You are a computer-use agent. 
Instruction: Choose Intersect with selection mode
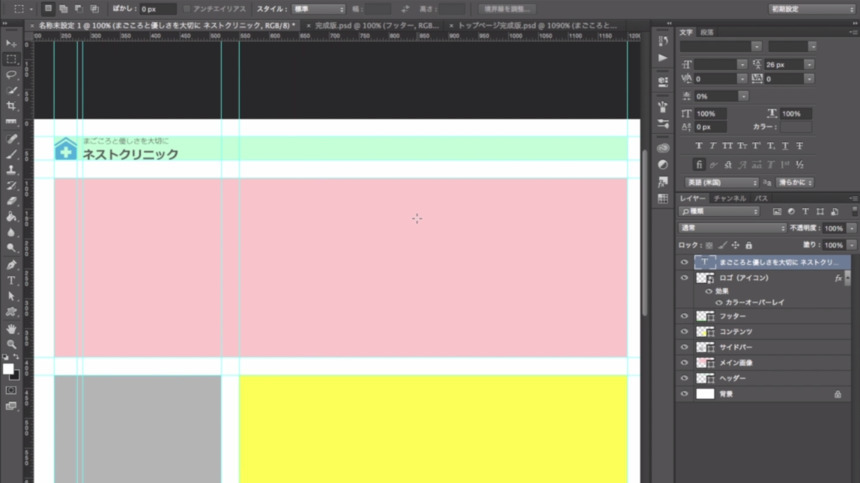pos(94,9)
